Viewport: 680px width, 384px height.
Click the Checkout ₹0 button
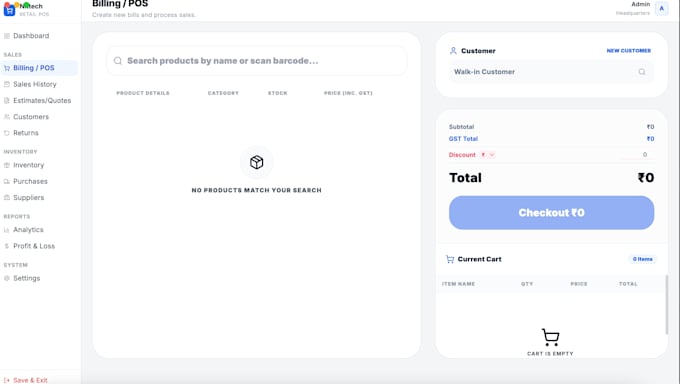point(551,213)
